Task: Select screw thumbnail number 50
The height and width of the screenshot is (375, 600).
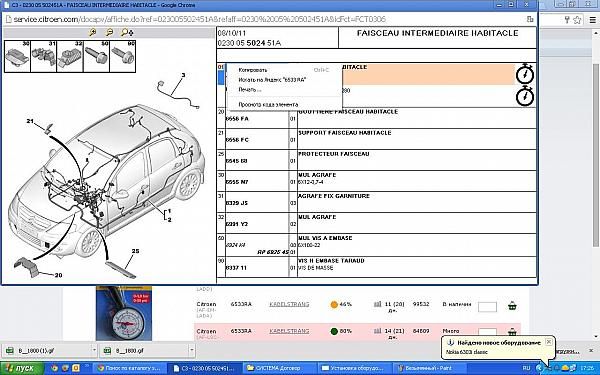Action: (x=96, y=56)
